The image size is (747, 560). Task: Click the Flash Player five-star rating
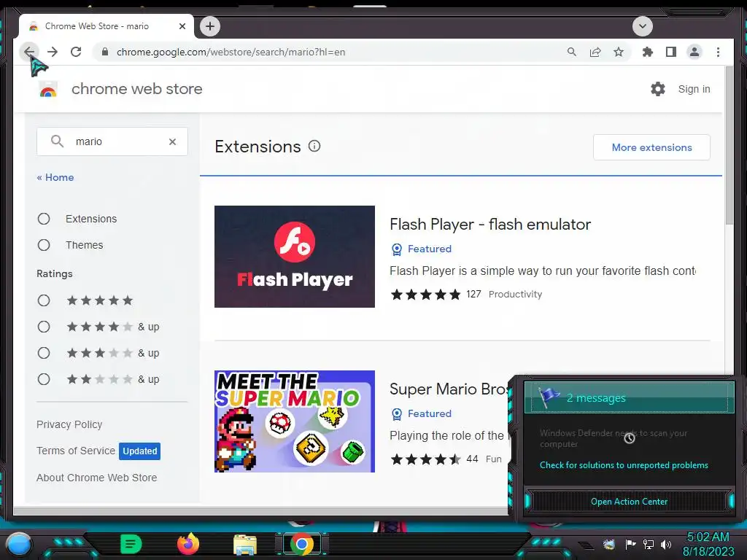425,295
